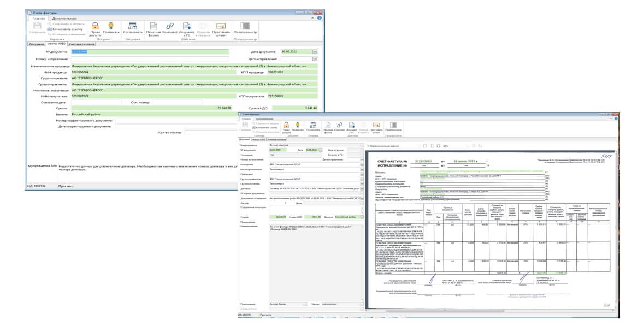The height and width of the screenshot is (326, 644).
Task: Switch to Учетная система tab in invoice preview window
Action: pyautogui.click(x=276, y=140)
